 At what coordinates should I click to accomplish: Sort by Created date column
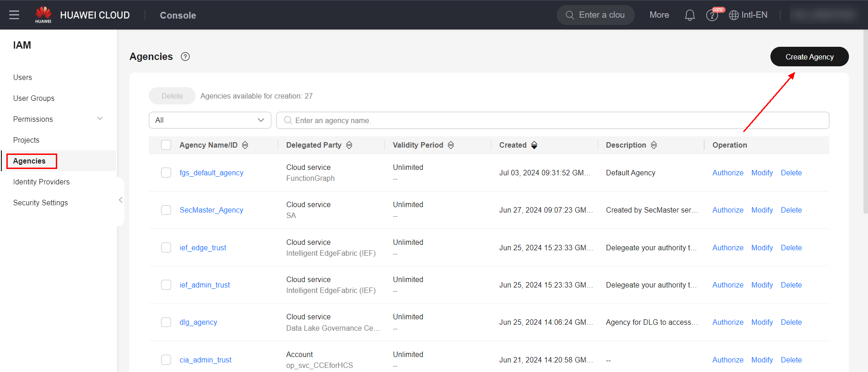[x=534, y=145]
